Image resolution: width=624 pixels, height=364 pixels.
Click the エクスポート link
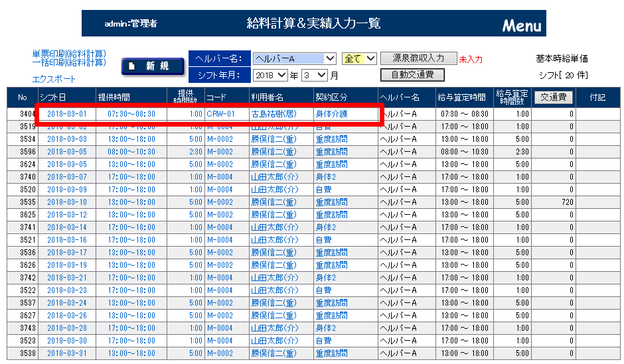point(54,79)
